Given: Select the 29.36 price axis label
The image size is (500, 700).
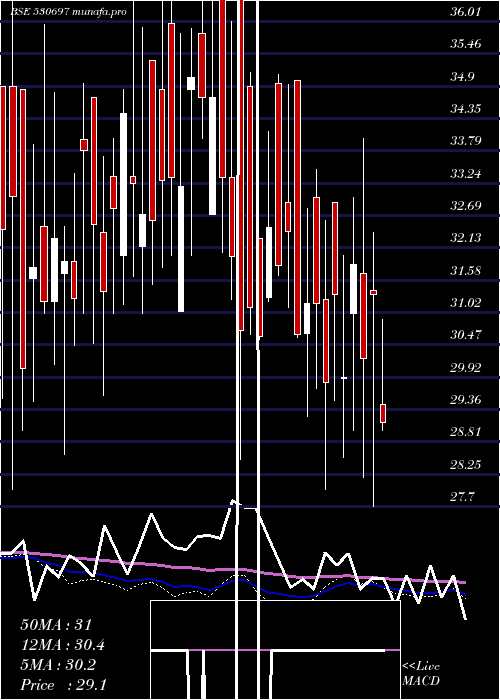Looking at the screenshot, I should click(466, 400).
